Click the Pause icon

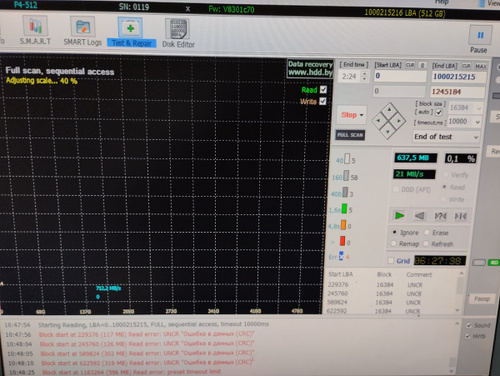[x=480, y=39]
